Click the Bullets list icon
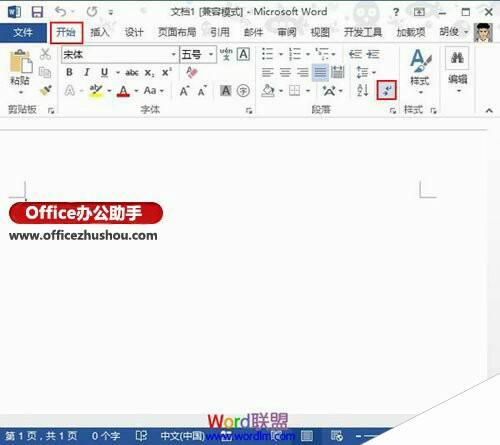Screen dimensions: 500x445 [267, 54]
